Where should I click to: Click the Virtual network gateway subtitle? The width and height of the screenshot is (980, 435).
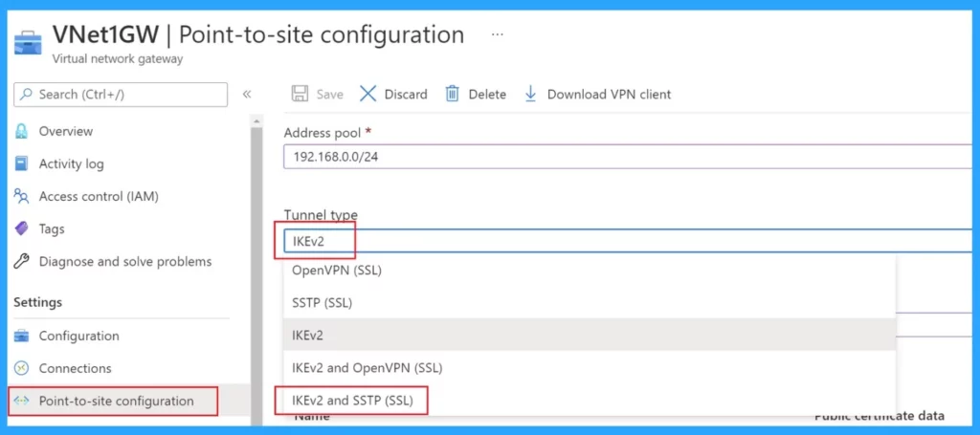118,59
